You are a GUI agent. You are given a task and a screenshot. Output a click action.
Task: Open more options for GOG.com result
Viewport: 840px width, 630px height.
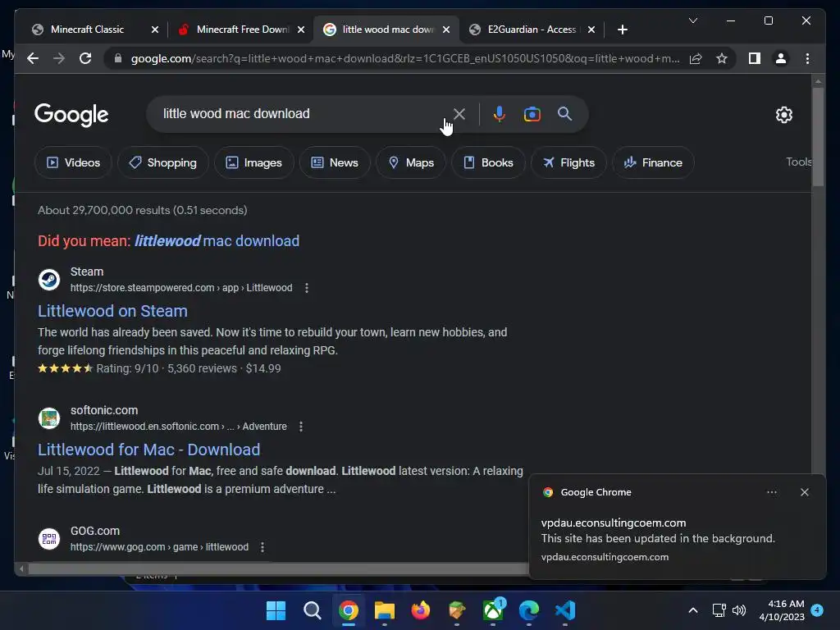pos(262,547)
